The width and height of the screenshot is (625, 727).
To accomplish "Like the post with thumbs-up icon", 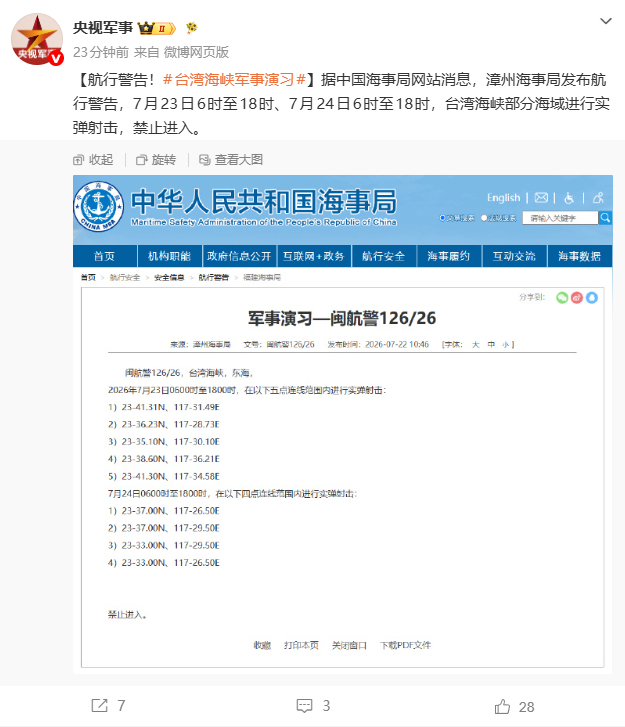I will (x=502, y=707).
